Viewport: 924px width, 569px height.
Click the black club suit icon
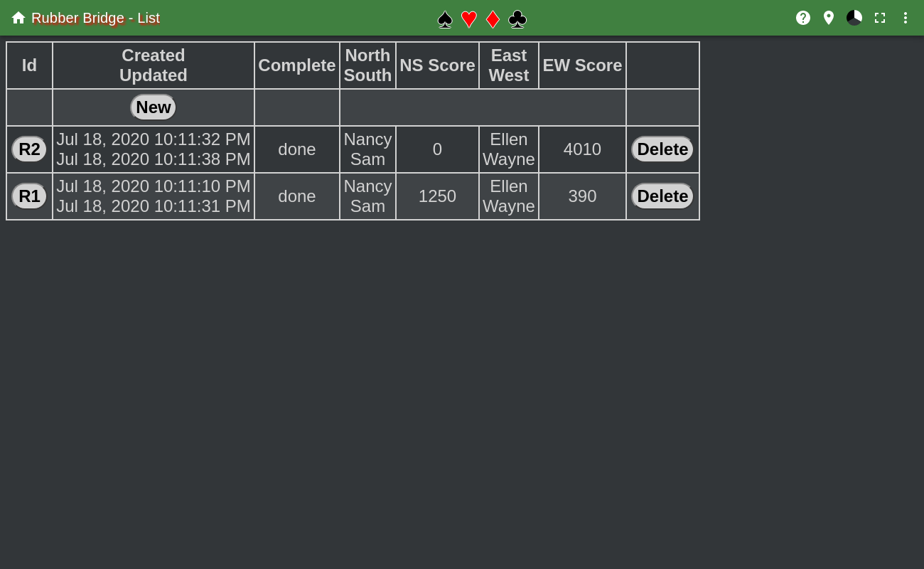click(x=517, y=19)
